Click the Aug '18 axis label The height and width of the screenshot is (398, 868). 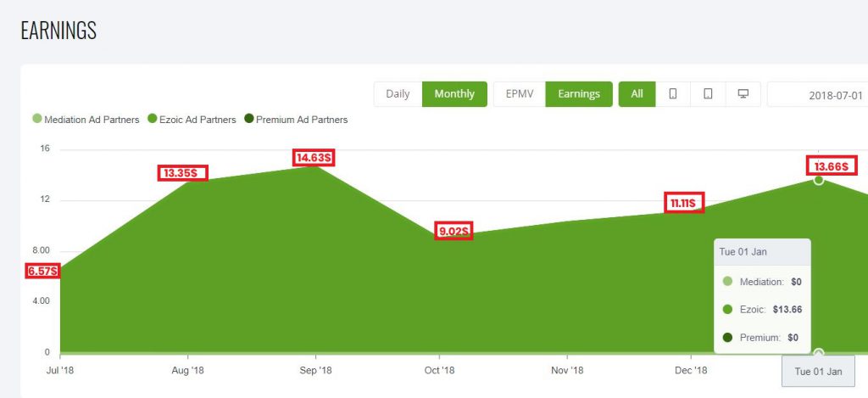(x=188, y=371)
